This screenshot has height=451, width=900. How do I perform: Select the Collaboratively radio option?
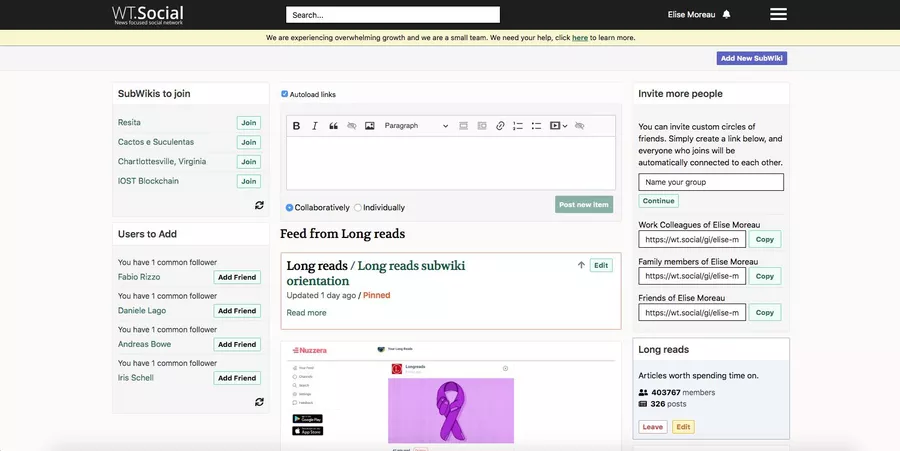tap(290, 208)
